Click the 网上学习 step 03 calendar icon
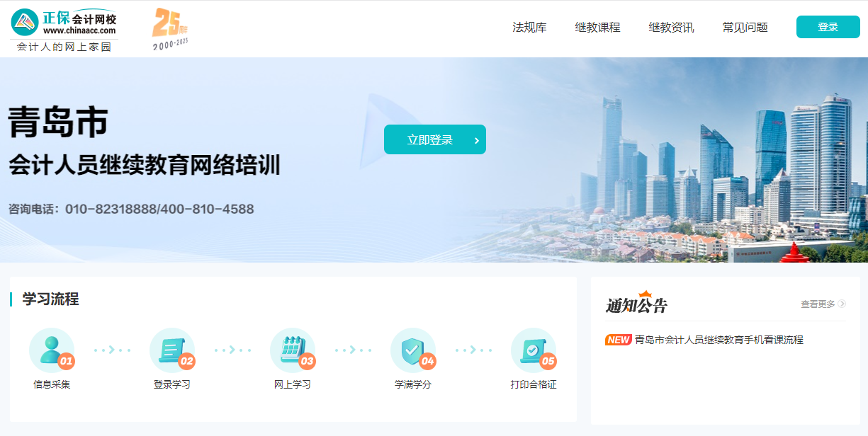 point(293,350)
